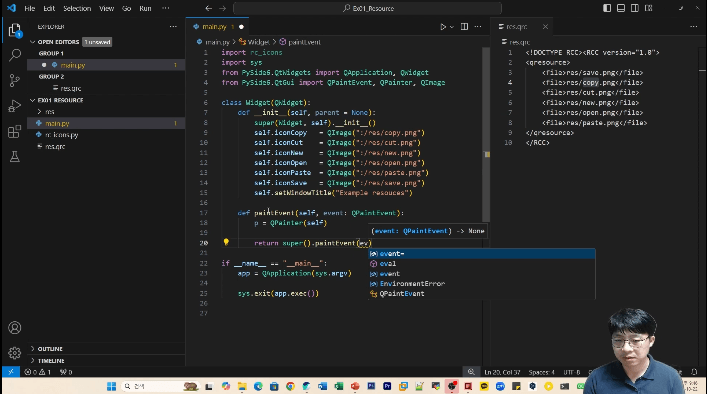This screenshot has width=707, height=394.
Task: Open the run options dropdown arrow
Action: coord(451,27)
